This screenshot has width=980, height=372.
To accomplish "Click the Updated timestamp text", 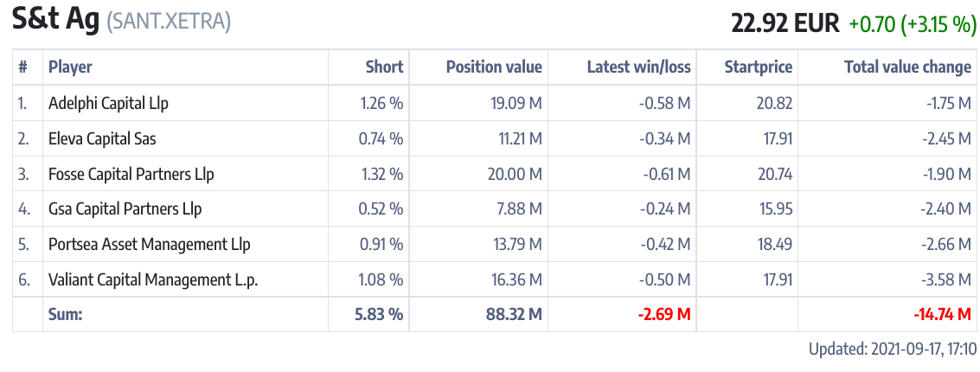I will pos(892,350).
